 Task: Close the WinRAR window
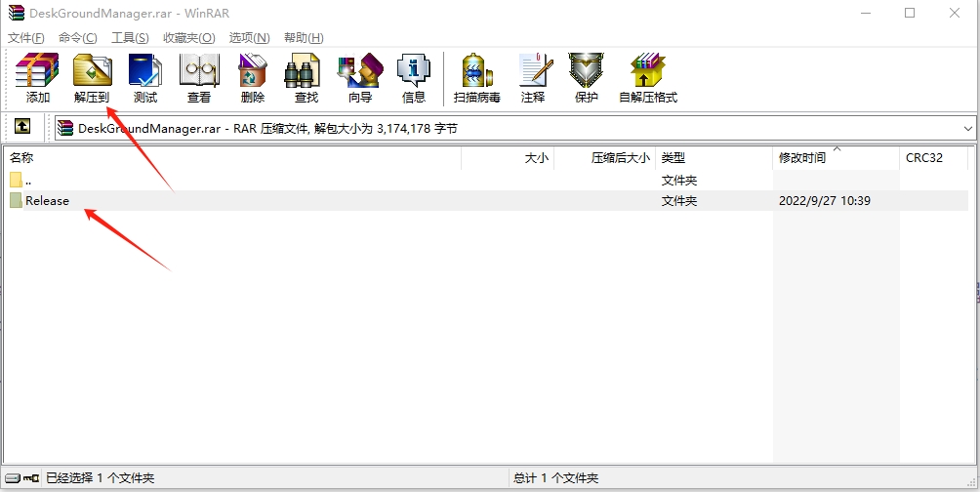click(x=955, y=13)
